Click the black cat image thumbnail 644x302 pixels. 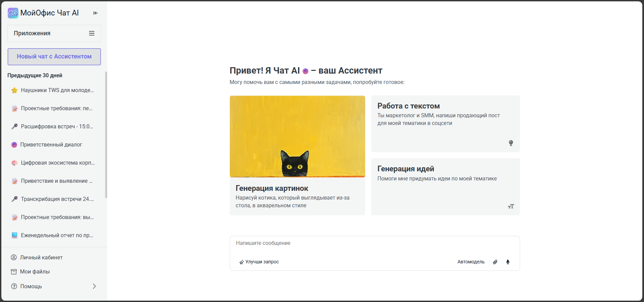tap(297, 136)
